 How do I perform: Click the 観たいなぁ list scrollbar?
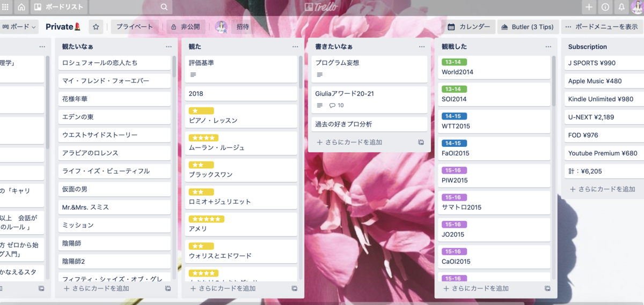tap(174, 68)
